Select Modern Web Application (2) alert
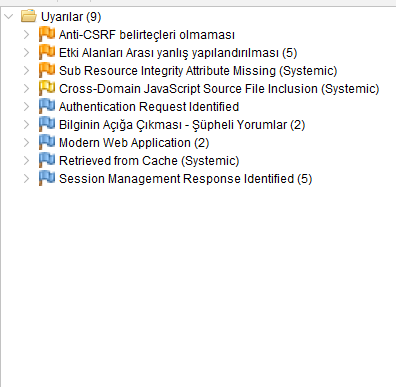This screenshot has height=387, width=396. [x=134, y=143]
